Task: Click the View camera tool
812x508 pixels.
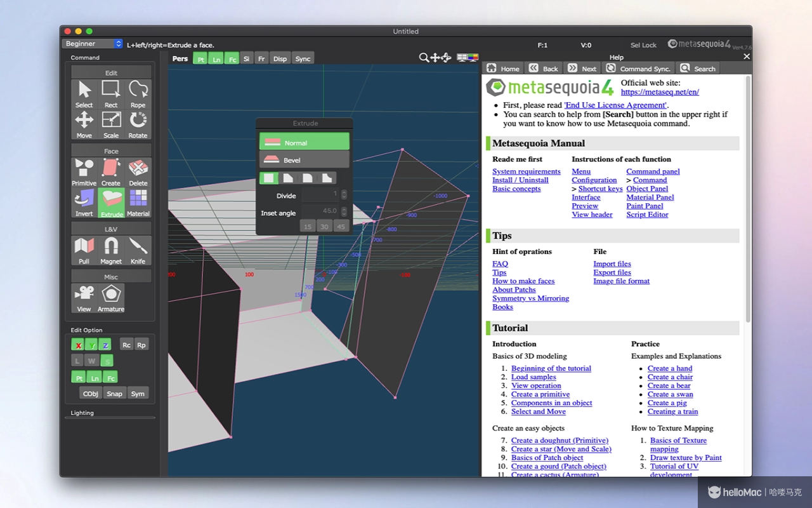Action: tap(84, 298)
